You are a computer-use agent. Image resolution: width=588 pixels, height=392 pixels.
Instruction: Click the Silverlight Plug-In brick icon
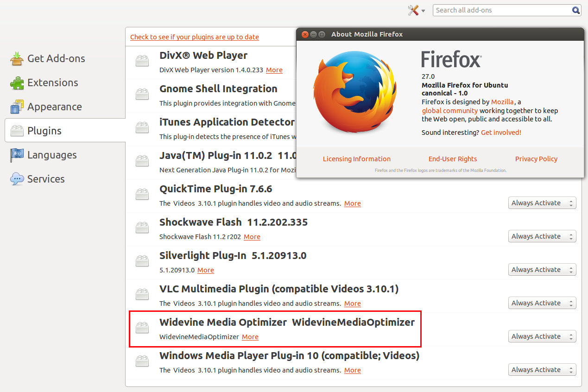(x=142, y=261)
